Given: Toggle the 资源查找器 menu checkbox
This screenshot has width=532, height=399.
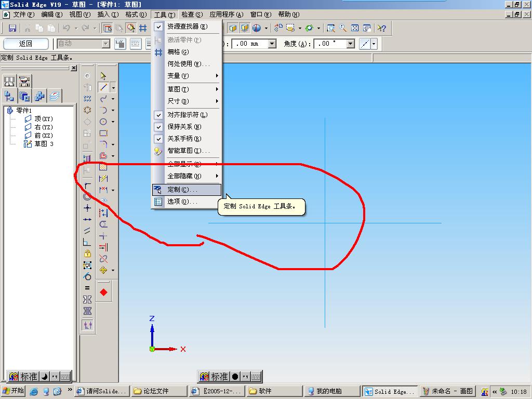Looking at the screenshot, I should pyautogui.click(x=158, y=26).
